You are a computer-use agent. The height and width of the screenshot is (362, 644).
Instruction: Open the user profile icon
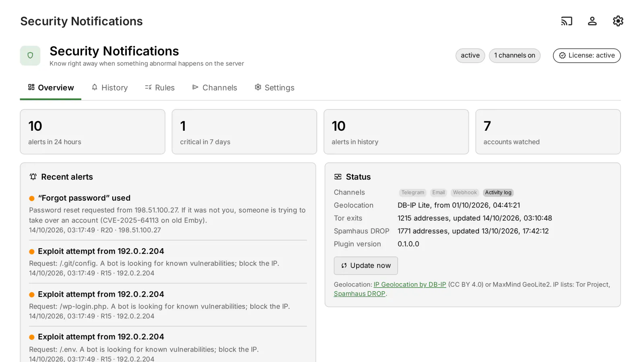click(x=592, y=21)
